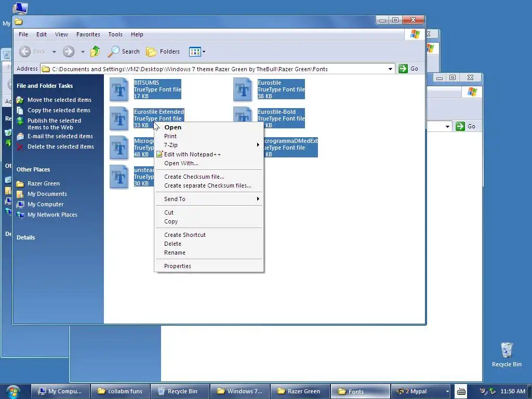The width and height of the screenshot is (532, 399).
Task: Select the Microgramma 48 KB font icon
Action: [x=119, y=148]
